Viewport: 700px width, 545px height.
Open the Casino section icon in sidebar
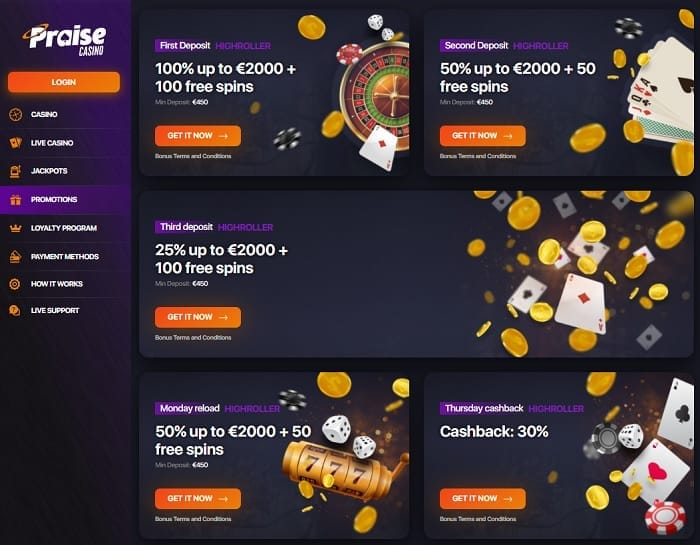coord(16,115)
